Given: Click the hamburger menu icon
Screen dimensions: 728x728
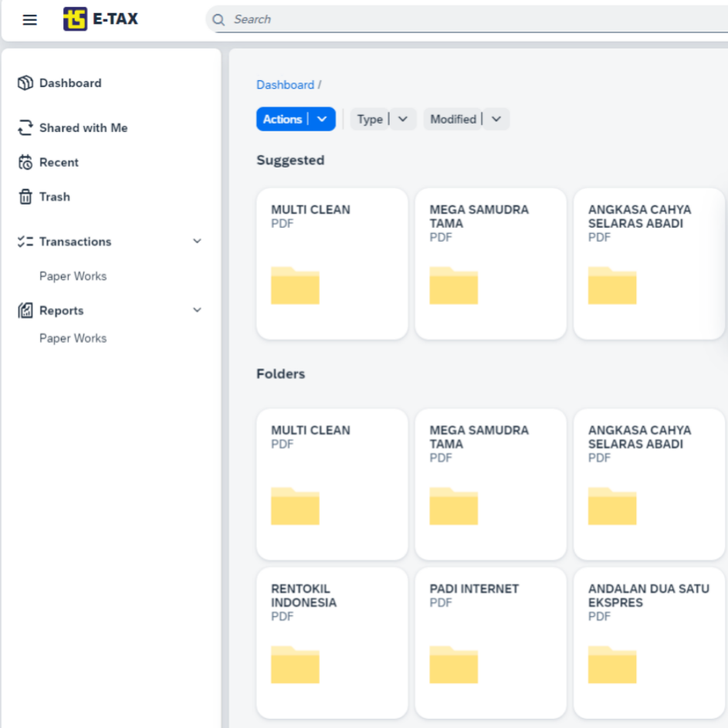Looking at the screenshot, I should 30,20.
